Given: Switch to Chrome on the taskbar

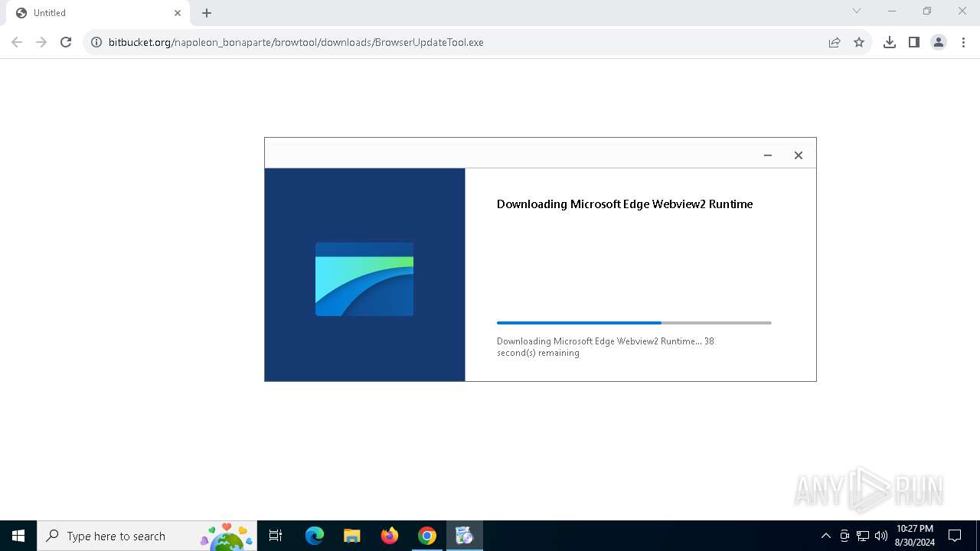Looking at the screenshot, I should [x=427, y=536].
